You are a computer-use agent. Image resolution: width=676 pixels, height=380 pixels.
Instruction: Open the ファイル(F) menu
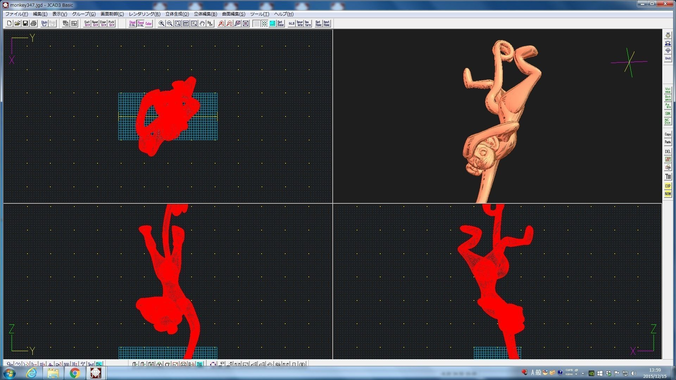click(16, 14)
